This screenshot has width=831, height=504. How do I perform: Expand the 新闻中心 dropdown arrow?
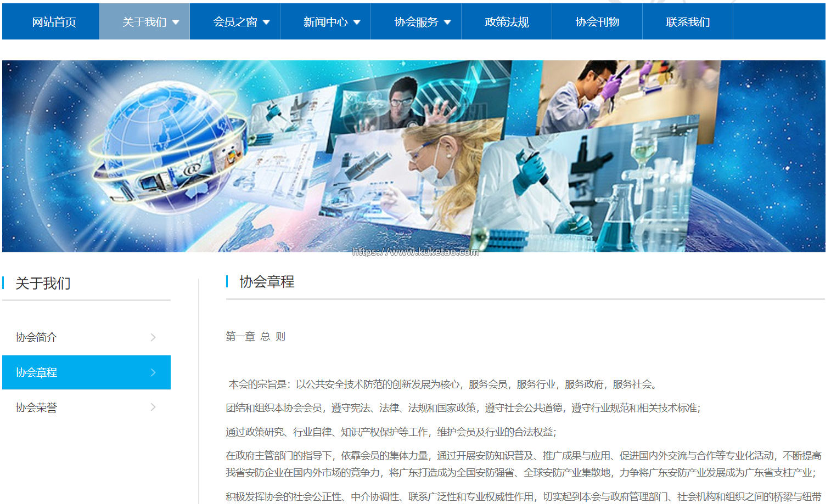(357, 22)
